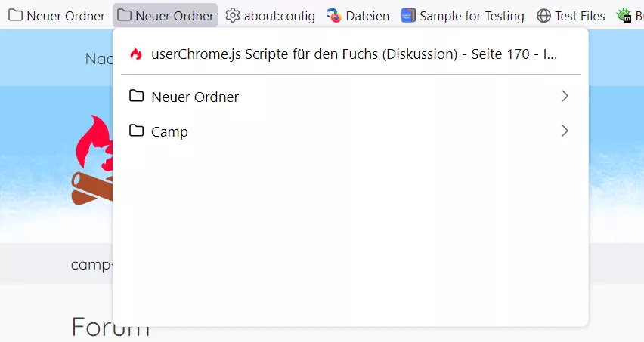The height and width of the screenshot is (342, 644).
Task: Open the userChrome.js Scripte bookmark entry
Action: click(x=350, y=54)
